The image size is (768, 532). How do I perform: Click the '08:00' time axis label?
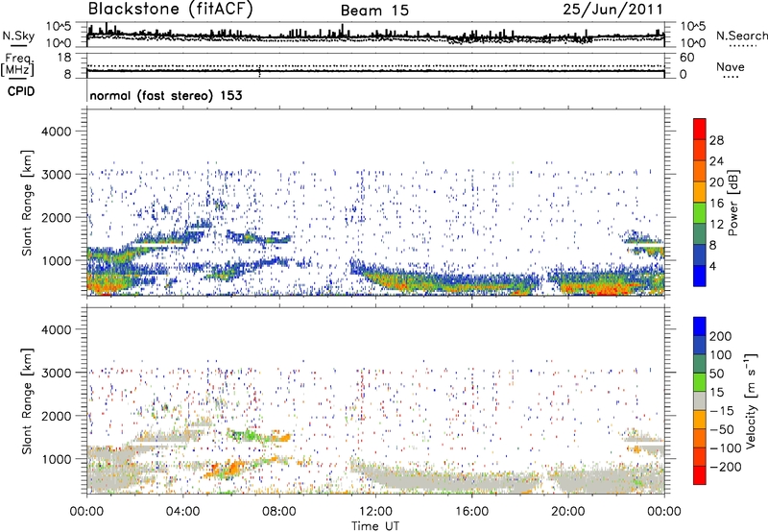click(x=279, y=512)
